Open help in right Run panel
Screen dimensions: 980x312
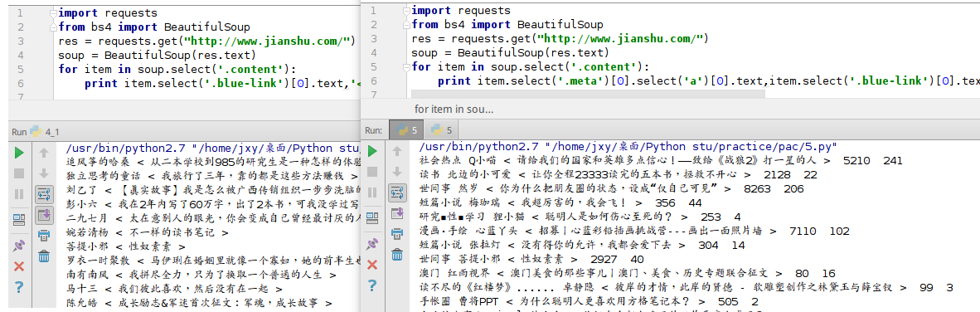pos(372,285)
